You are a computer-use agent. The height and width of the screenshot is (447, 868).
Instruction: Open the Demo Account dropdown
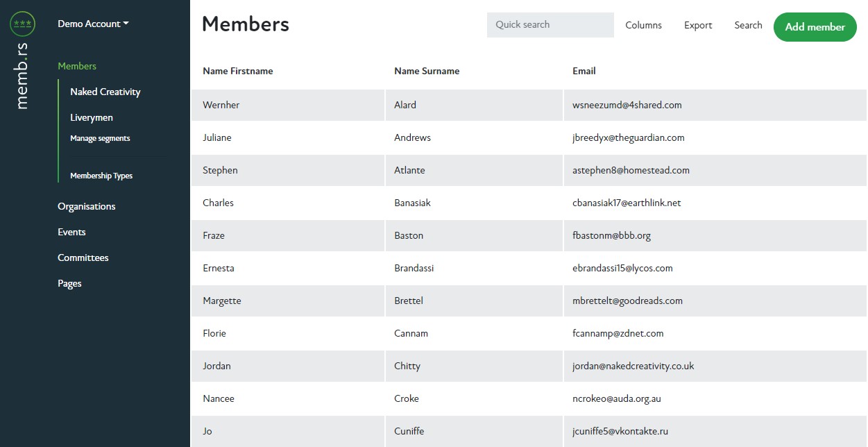click(92, 23)
